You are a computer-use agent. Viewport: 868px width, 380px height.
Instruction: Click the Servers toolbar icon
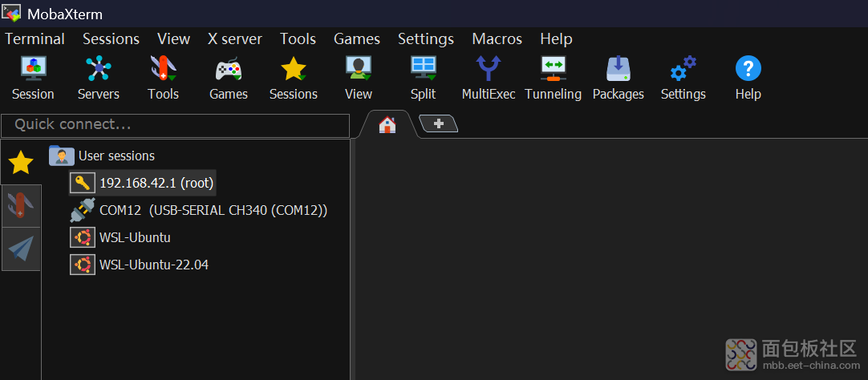click(x=99, y=79)
